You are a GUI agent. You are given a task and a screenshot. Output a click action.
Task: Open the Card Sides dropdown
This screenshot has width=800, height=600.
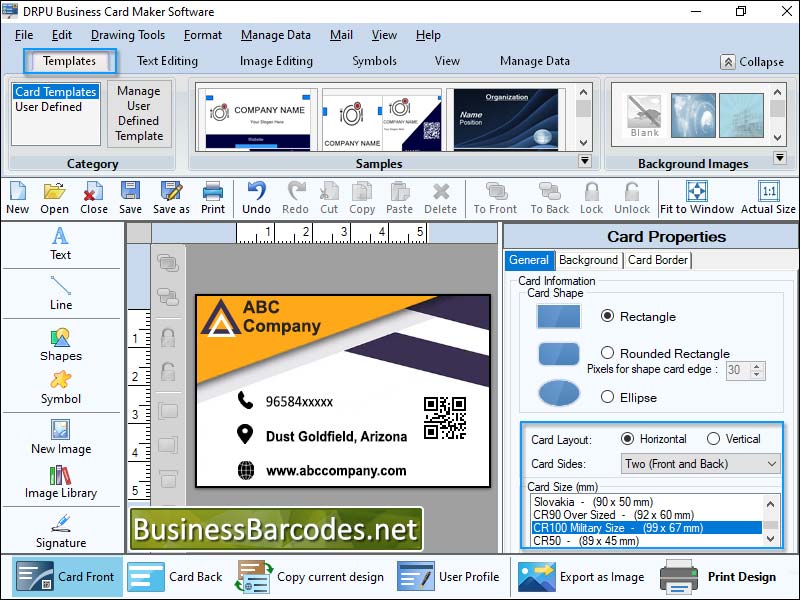[700, 463]
